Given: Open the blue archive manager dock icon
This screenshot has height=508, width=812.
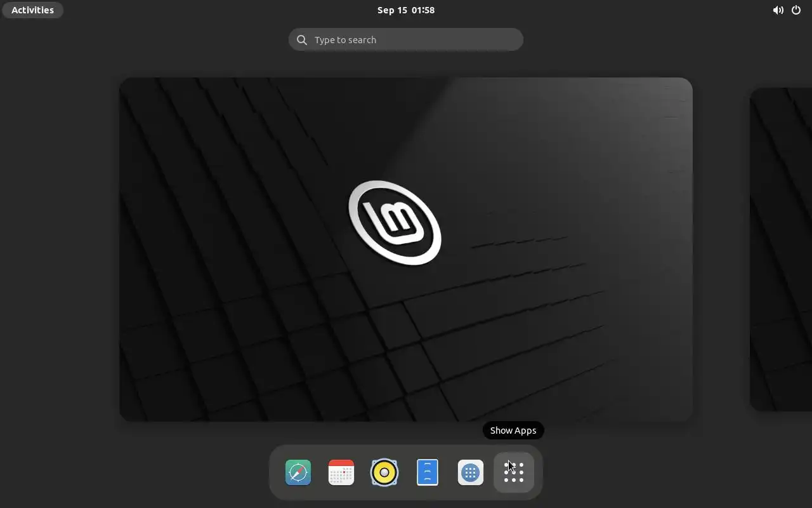Looking at the screenshot, I should tap(428, 472).
